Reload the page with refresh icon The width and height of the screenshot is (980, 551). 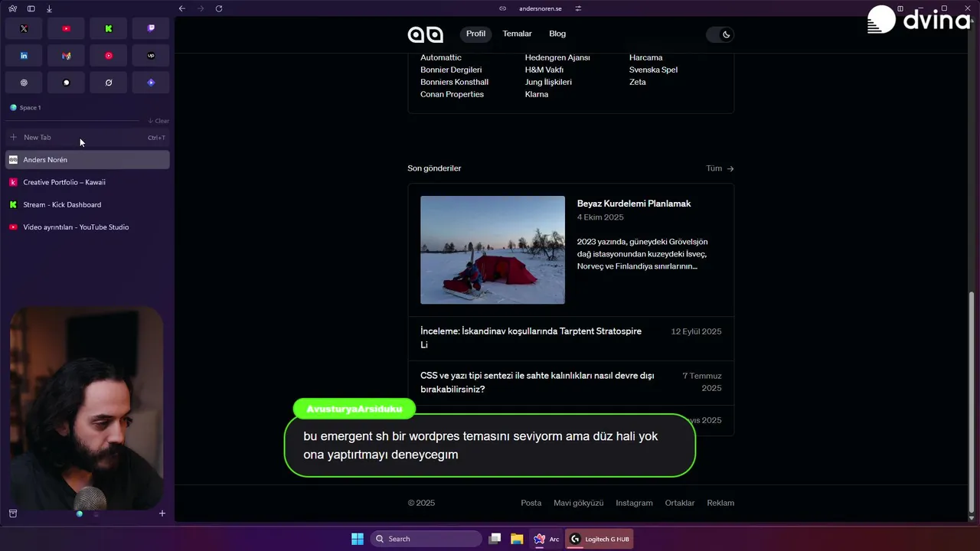pos(219,8)
